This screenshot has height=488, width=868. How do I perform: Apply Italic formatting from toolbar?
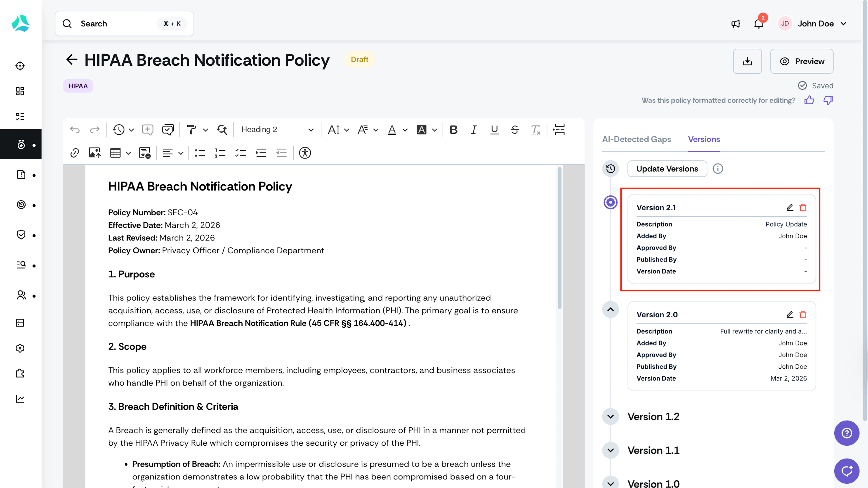(474, 129)
